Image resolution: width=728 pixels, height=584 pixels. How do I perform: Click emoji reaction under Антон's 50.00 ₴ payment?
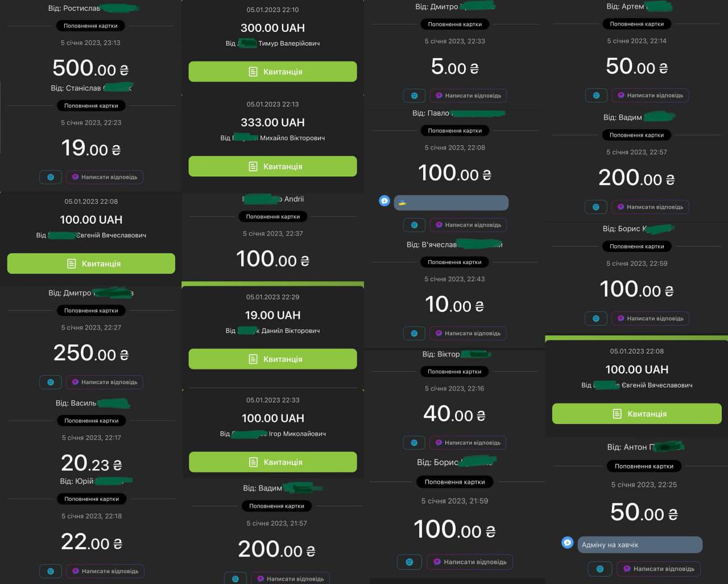point(600,569)
